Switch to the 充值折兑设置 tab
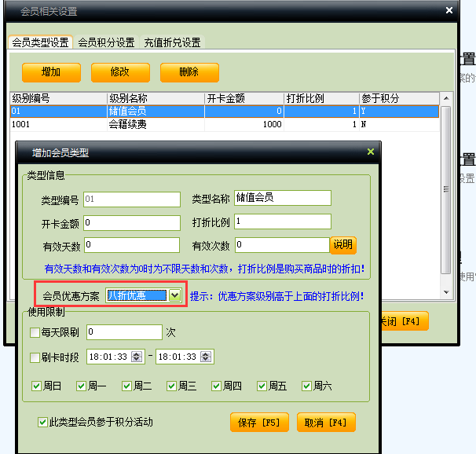476x454 pixels. click(172, 42)
